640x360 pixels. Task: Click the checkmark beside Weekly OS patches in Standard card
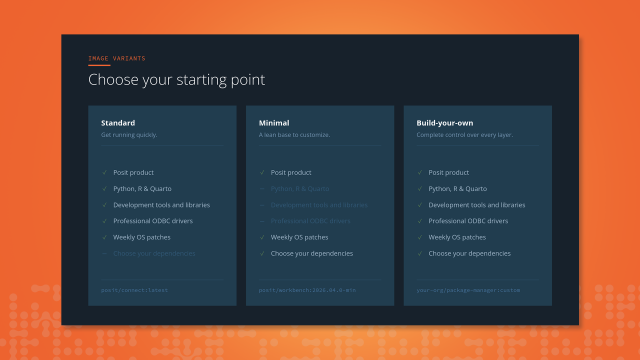(x=104, y=237)
